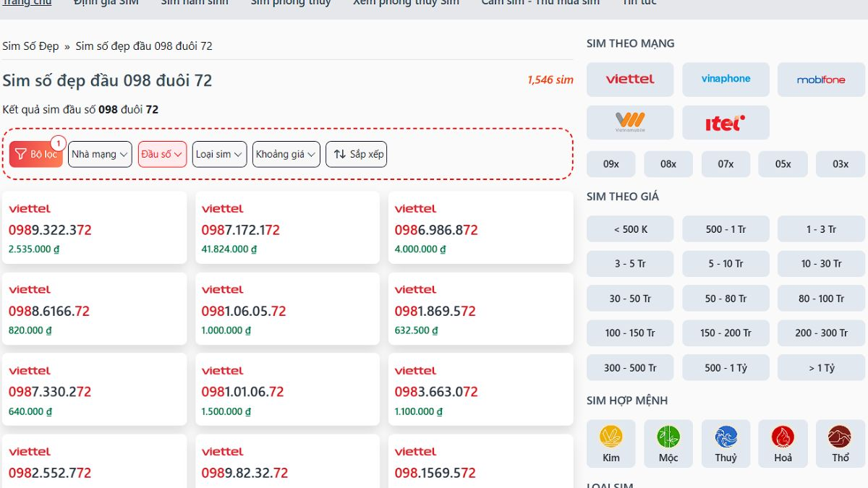Select price range under 500 K
The height and width of the screenshot is (488, 868).
pyautogui.click(x=630, y=229)
